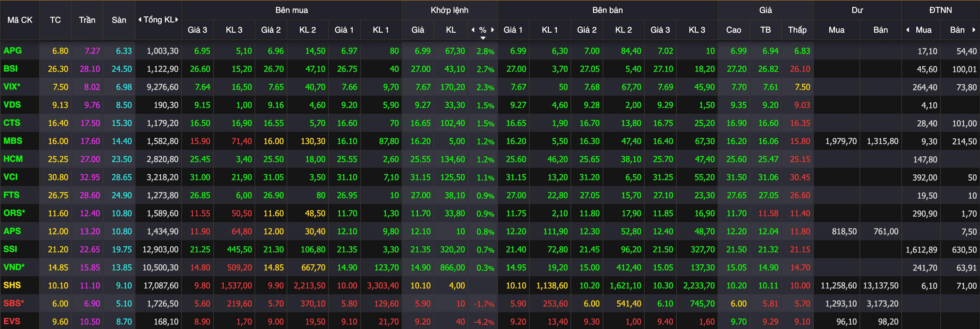The image size is (980, 329).
Task: Click the Tổng KL column header
Action: point(159,20)
